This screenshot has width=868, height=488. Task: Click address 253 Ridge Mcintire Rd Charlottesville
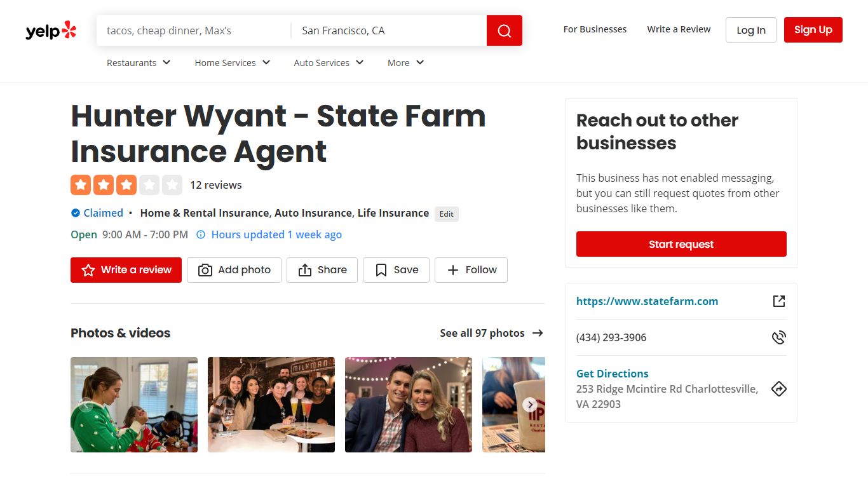[x=667, y=396]
